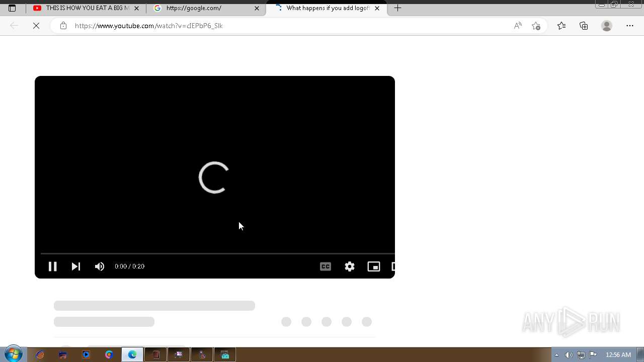Open Edge Settings and more menu

(x=630, y=26)
